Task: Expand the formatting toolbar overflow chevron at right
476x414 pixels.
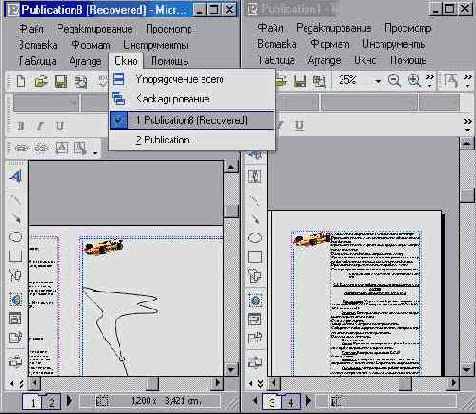Action: tap(468, 125)
